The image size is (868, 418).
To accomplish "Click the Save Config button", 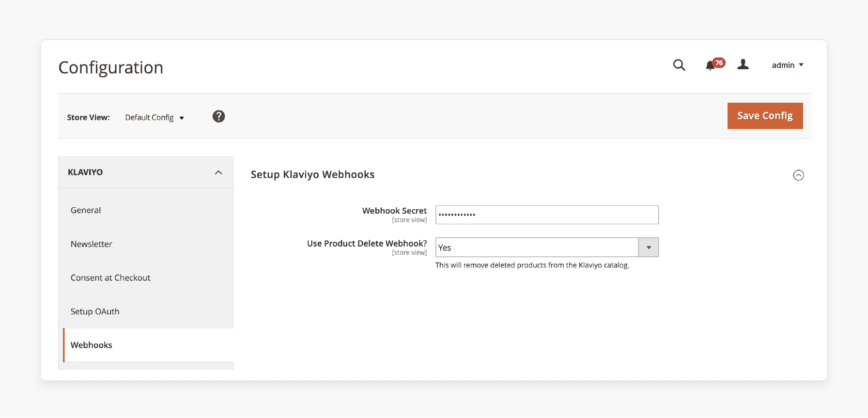I will tap(765, 116).
